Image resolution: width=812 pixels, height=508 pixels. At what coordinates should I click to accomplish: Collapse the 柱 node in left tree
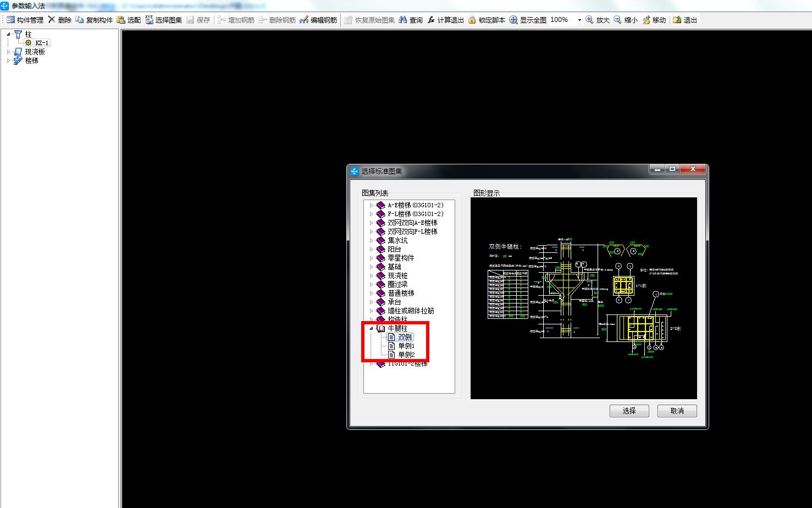click(8, 34)
